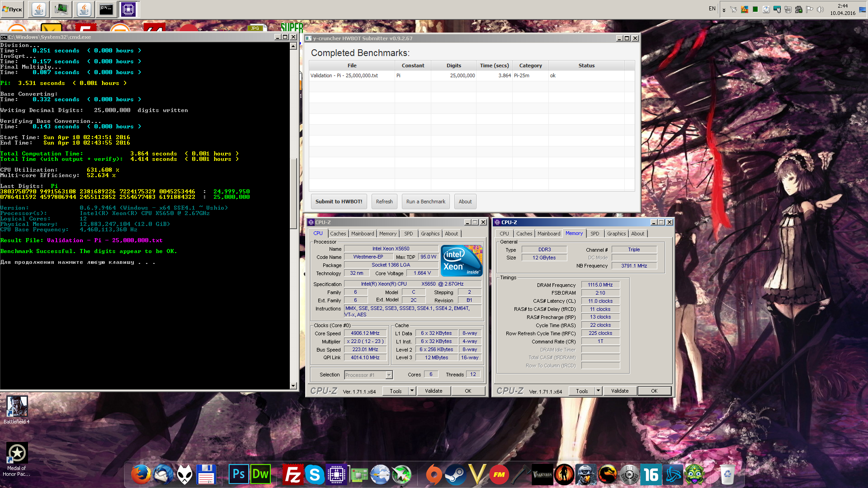Click the Status column header

pos(586,66)
